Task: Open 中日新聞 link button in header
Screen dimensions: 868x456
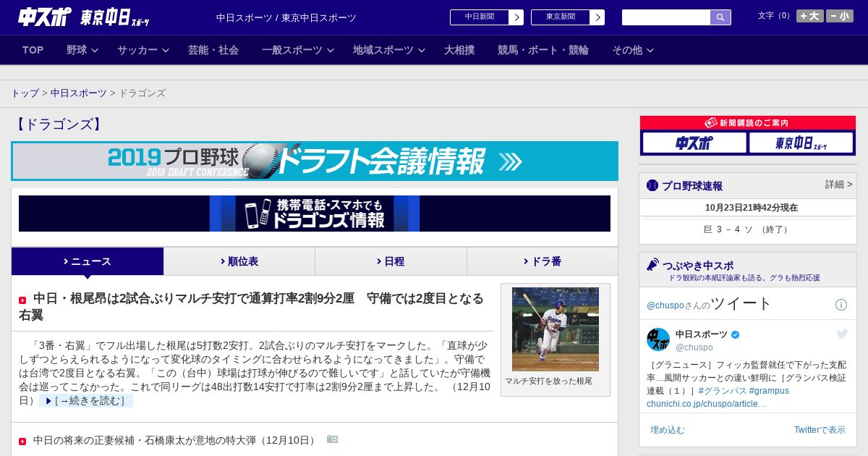Action: tap(487, 17)
